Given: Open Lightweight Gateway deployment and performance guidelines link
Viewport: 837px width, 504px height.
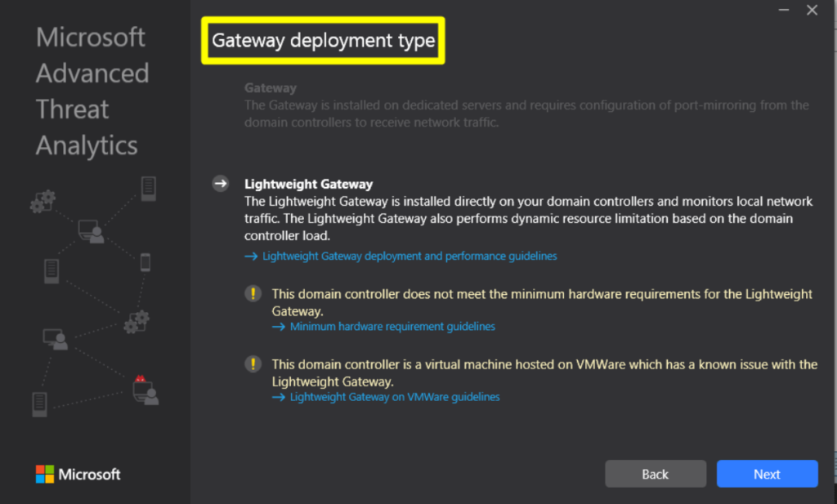Looking at the screenshot, I should tap(410, 256).
